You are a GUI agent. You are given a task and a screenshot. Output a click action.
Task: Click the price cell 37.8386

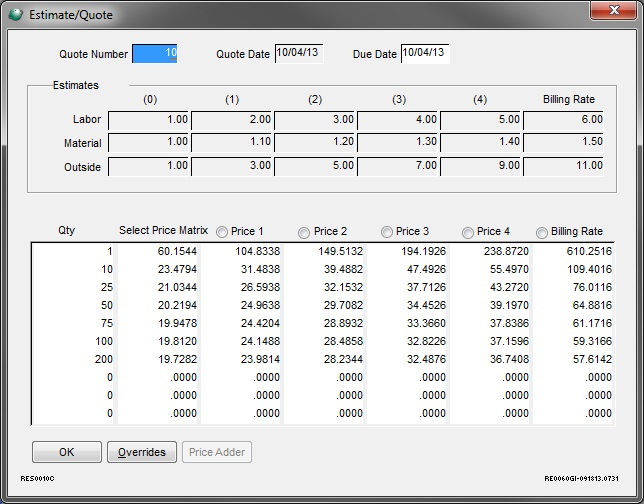pos(490,323)
